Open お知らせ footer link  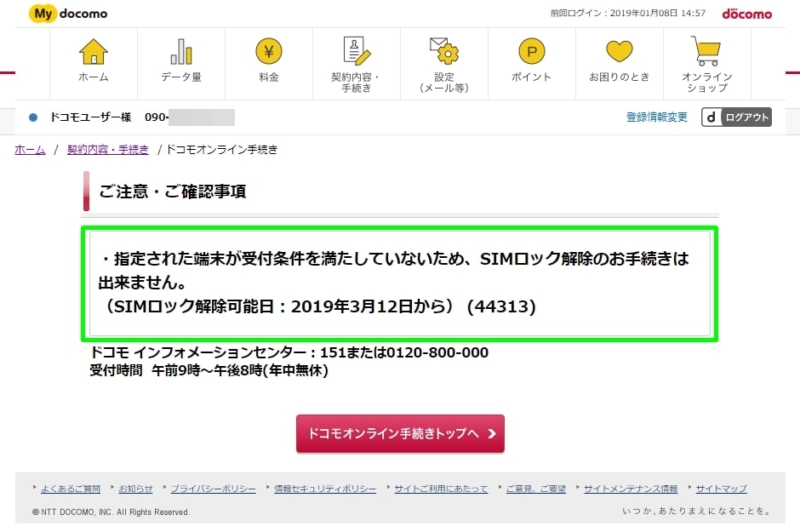click(135, 489)
